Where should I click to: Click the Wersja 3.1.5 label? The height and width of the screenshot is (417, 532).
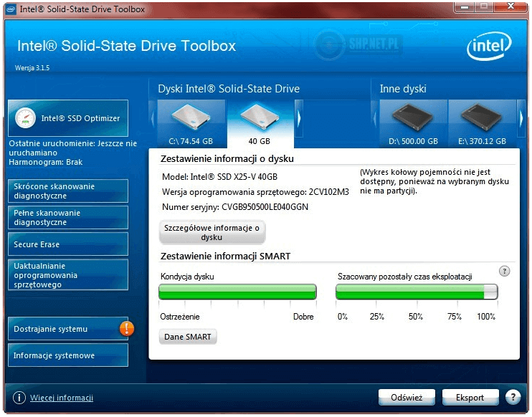click(x=32, y=68)
